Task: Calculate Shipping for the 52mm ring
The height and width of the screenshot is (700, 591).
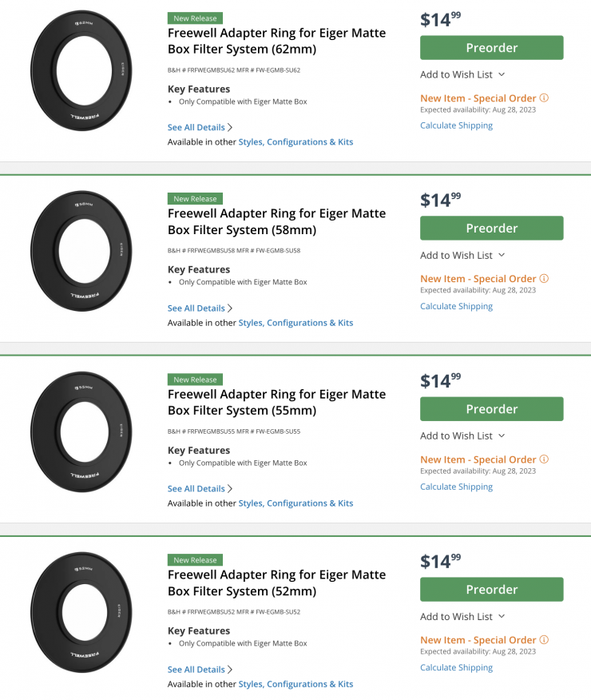Action: point(456,667)
